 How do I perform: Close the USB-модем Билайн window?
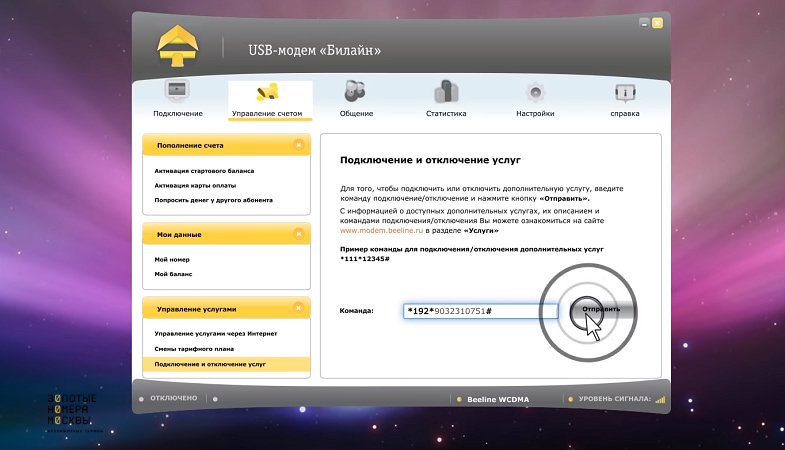tap(657, 23)
